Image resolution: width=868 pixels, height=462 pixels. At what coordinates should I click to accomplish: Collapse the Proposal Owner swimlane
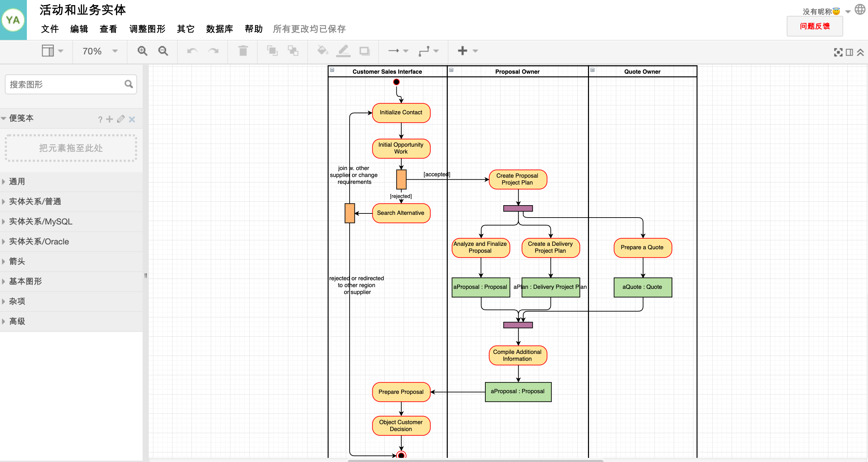(451, 70)
